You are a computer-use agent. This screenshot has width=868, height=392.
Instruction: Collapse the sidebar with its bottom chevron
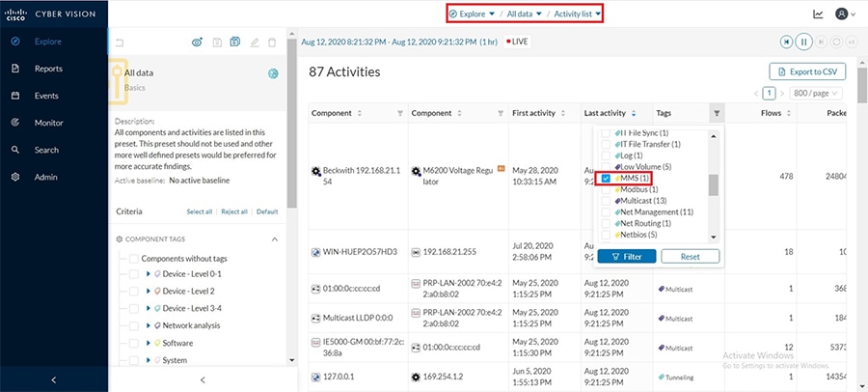tap(54, 379)
